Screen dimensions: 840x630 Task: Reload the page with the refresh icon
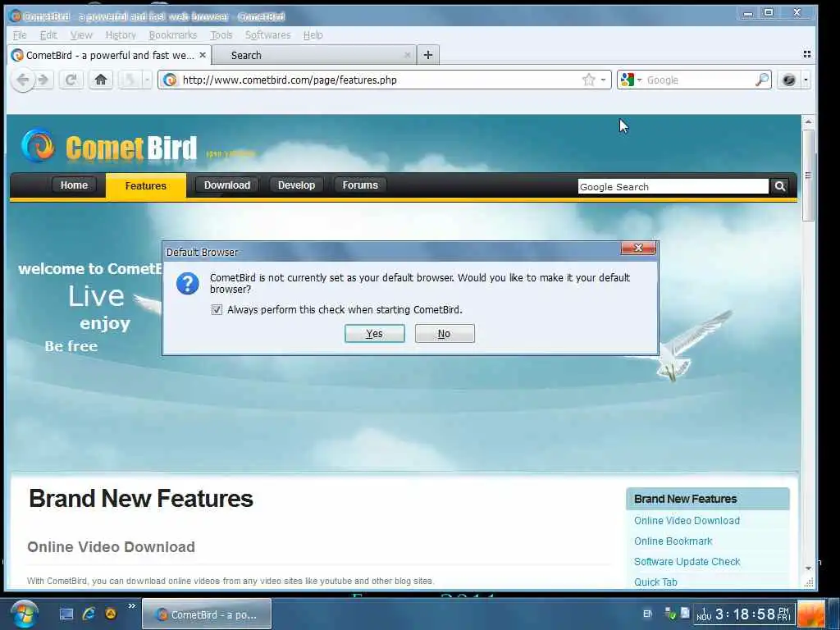click(x=71, y=80)
